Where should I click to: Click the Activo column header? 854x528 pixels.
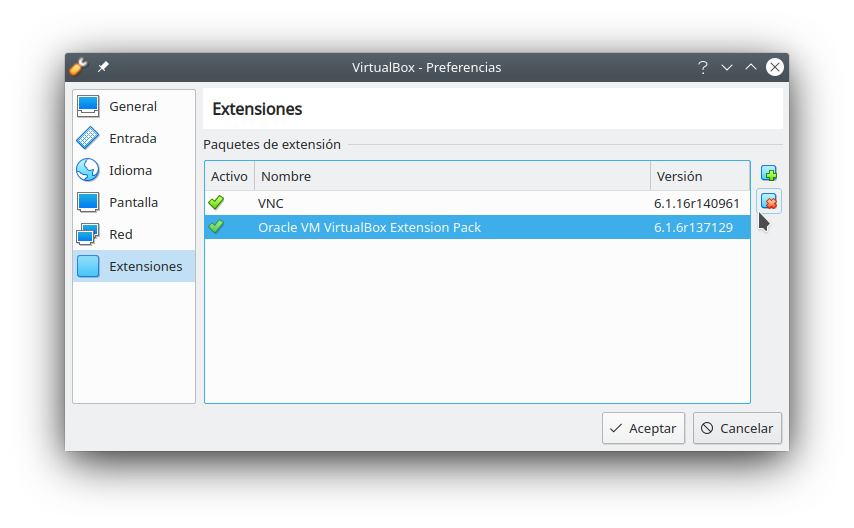tap(229, 176)
